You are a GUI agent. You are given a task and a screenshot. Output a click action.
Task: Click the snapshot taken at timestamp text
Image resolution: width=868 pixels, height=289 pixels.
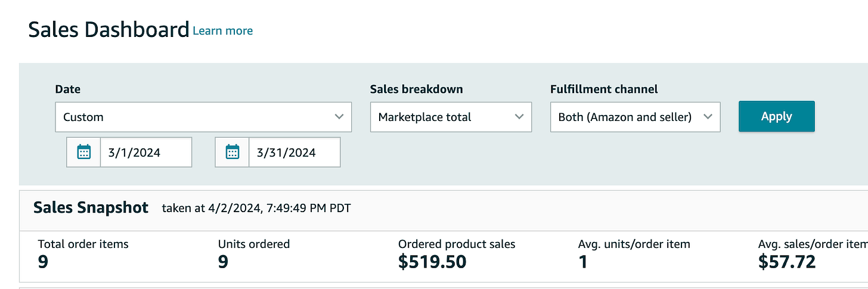click(256, 208)
